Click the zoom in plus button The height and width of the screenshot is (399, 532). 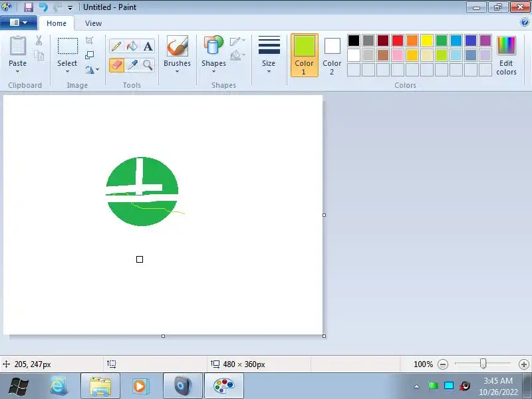pos(524,364)
